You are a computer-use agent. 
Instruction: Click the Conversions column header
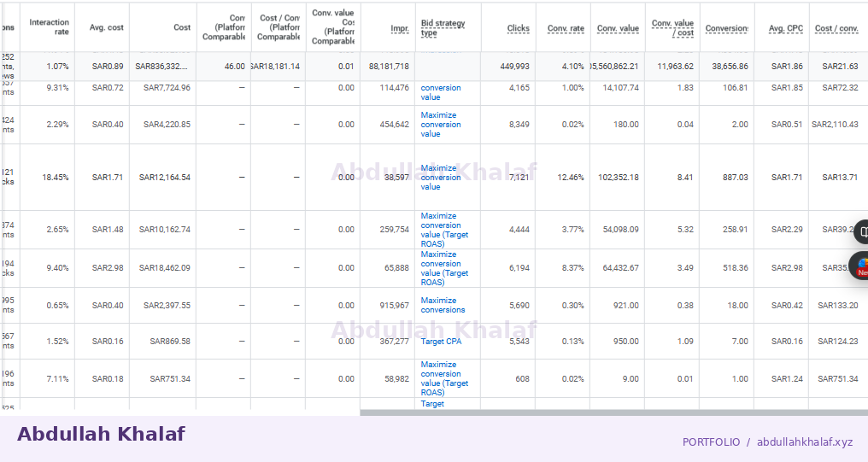click(727, 28)
